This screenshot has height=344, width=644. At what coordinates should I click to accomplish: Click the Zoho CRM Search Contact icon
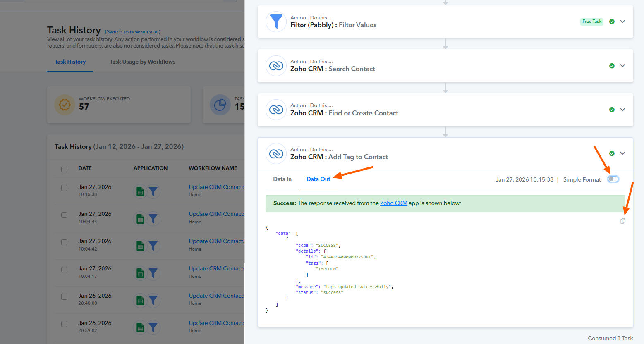276,66
